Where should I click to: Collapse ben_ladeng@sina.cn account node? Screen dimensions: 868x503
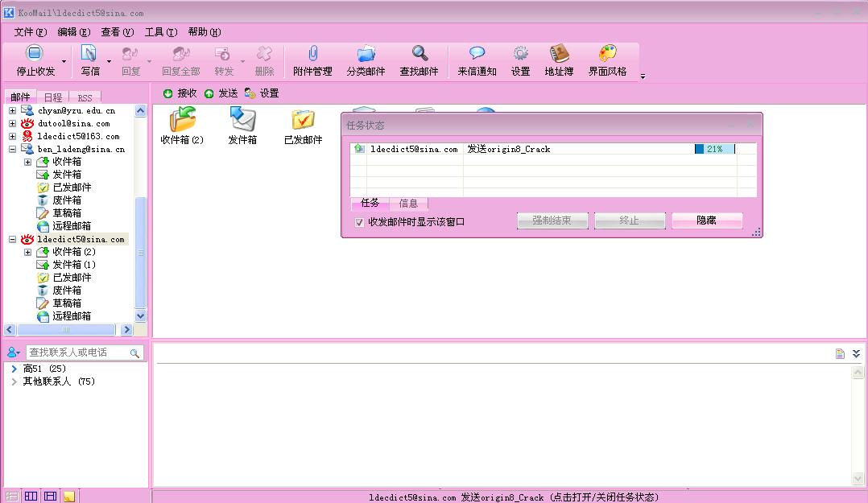point(12,149)
